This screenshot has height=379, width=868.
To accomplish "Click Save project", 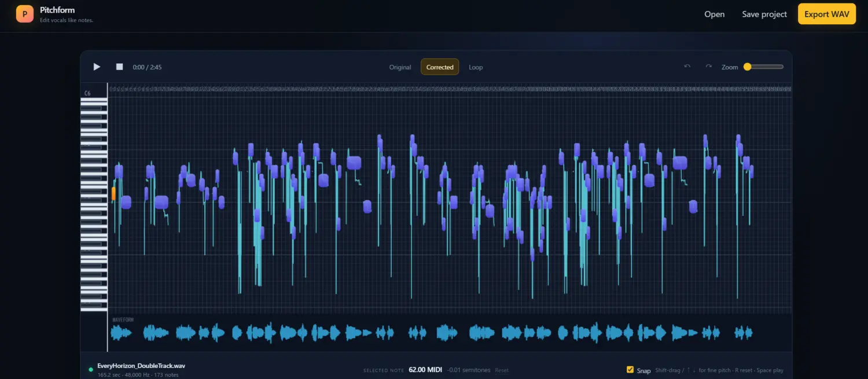I will 764,14.
